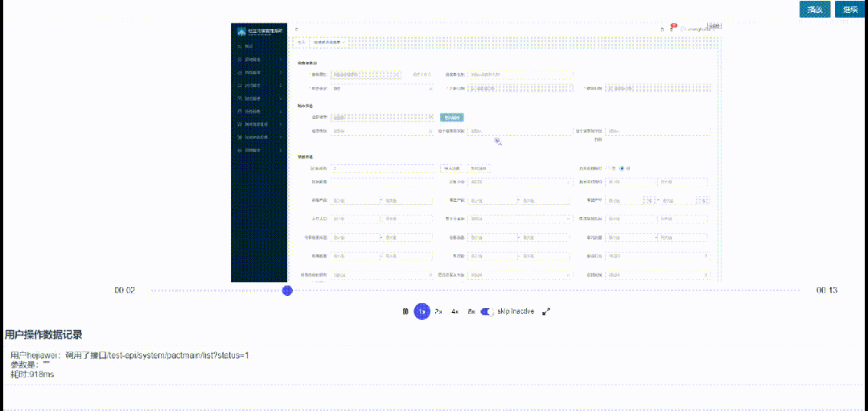
Task: Click the 00:13 total duration label
Action: [x=826, y=290]
